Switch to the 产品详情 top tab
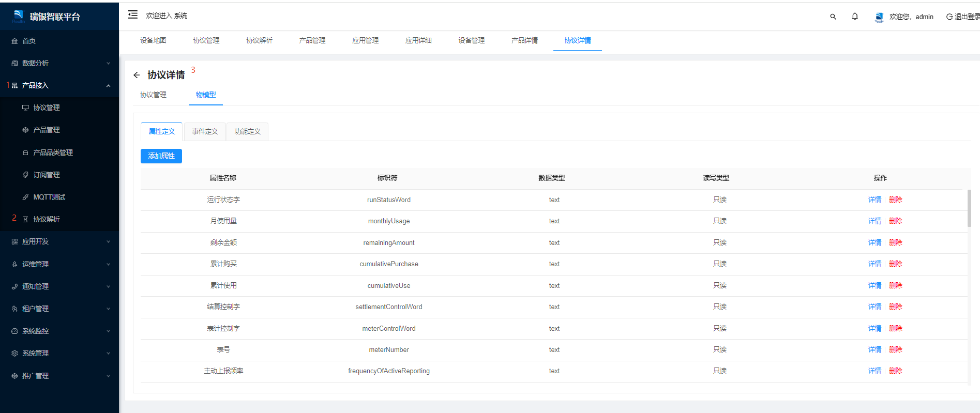Image resolution: width=980 pixels, height=413 pixels. [x=524, y=40]
